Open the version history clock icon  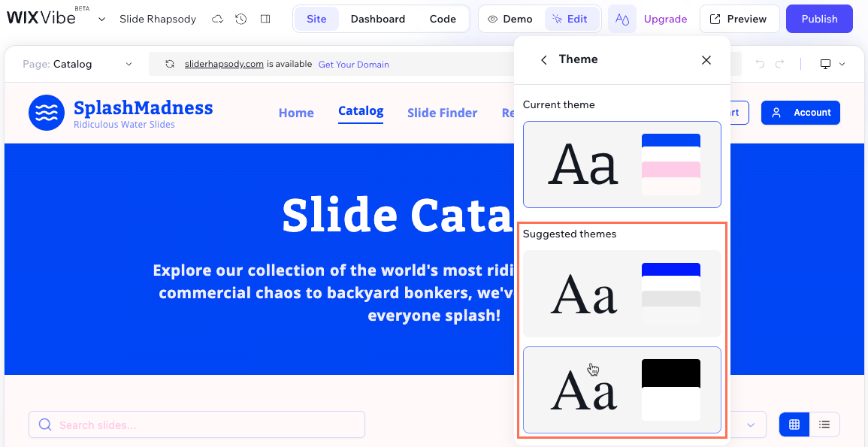(x=240, y=19)
